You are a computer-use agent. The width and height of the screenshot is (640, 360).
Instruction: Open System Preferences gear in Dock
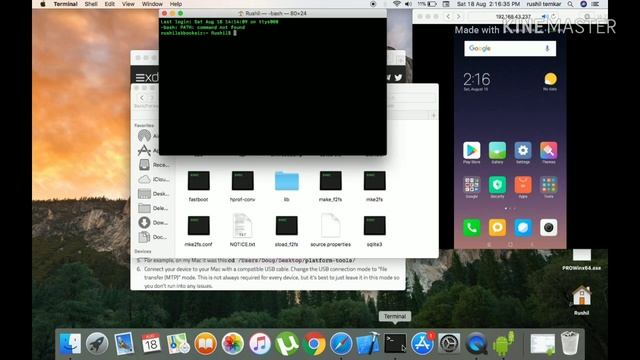point(449,344)
